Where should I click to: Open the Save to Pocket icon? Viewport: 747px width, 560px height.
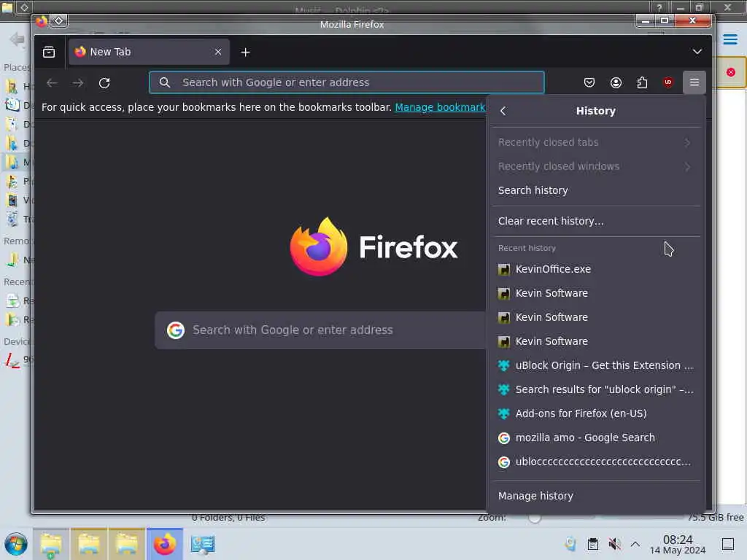pos(589,82)
